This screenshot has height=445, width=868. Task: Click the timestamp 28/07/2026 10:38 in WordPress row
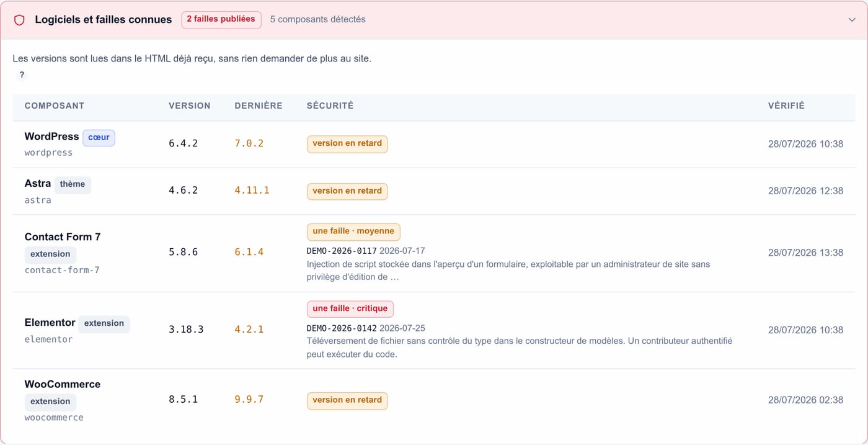(x=805, y=144)
